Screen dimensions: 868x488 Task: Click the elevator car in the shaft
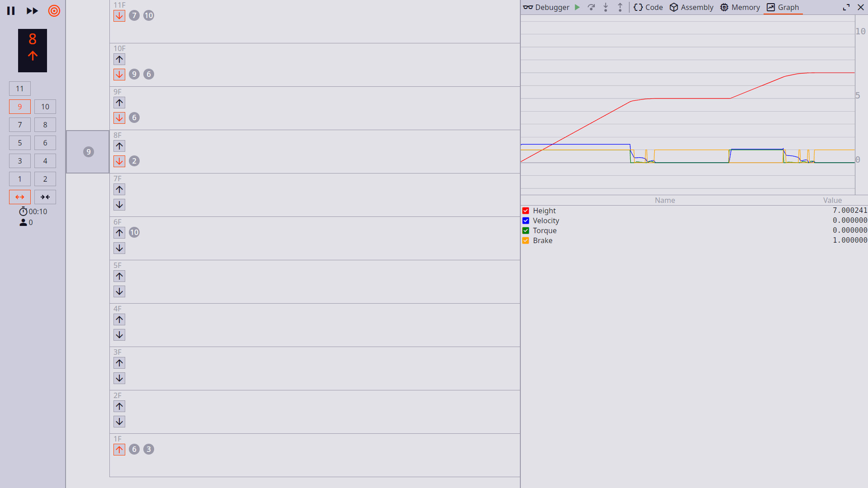pos(88,152)
